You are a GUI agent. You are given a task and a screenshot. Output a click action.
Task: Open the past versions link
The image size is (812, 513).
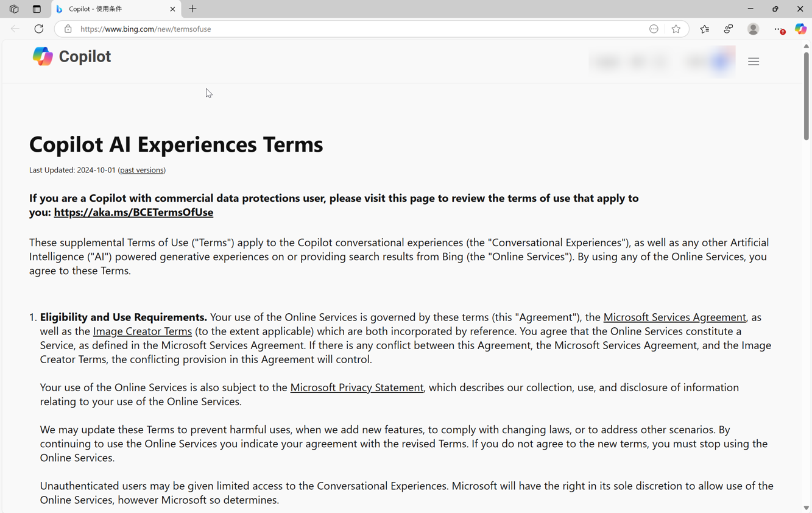pyautogui.click(x=141, y=170)
